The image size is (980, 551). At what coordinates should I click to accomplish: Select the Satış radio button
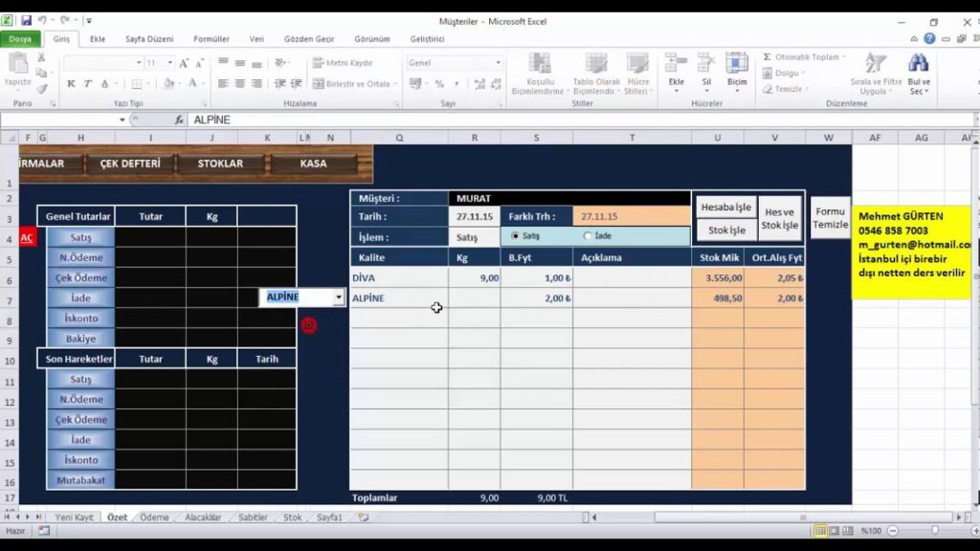tap(516, 236)
